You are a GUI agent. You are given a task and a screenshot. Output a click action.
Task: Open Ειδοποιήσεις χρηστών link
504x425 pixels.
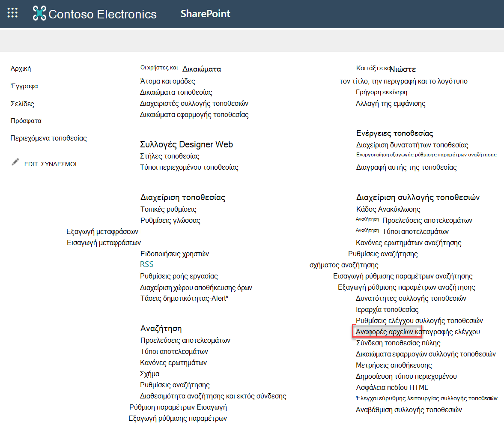point(175,254)
